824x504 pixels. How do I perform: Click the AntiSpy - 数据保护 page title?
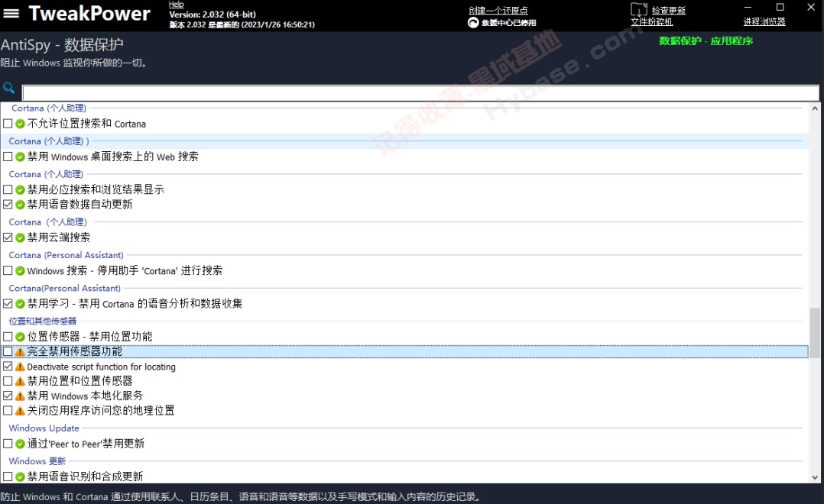coord(62,45)
